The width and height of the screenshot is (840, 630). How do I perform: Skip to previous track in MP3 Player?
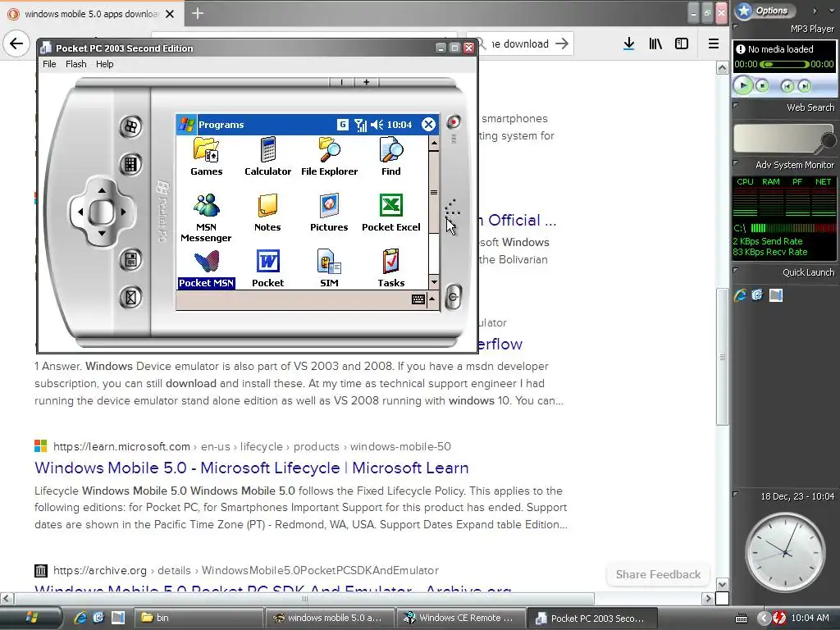click(x=787, y=85)
